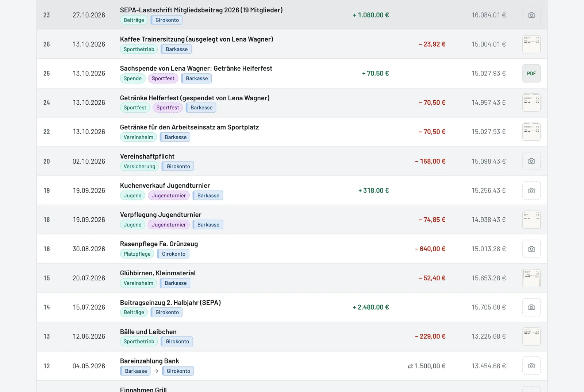Click Sportfest event tag on Sachspende entry

(x=163, y=78)
